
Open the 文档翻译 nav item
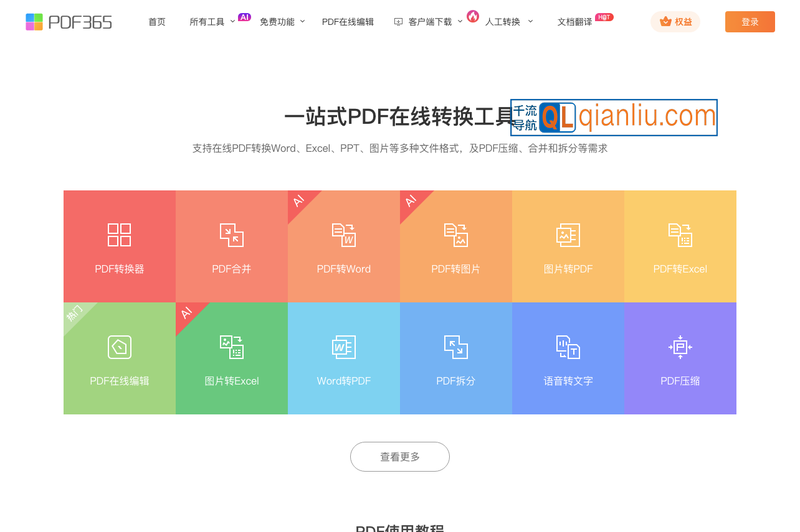click(x=574, y=22)
